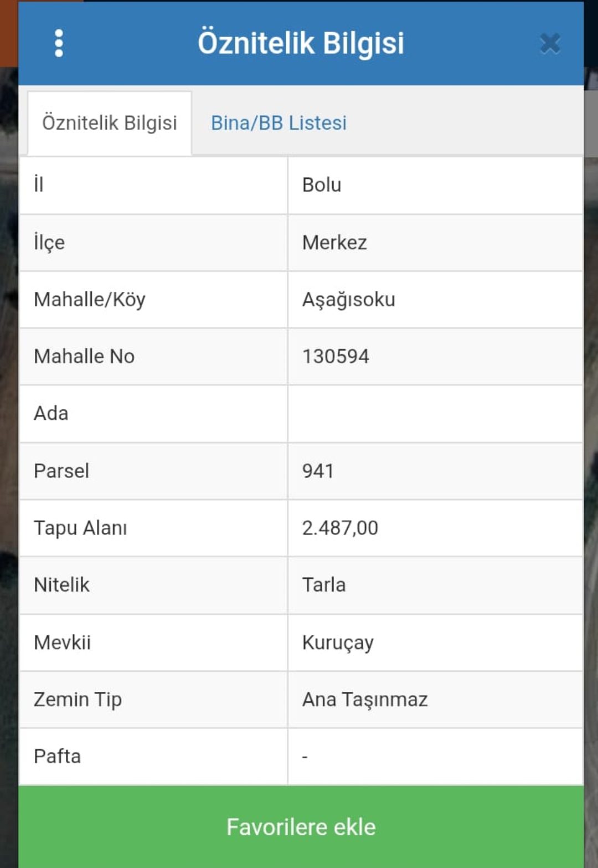The height and width of the screenshot is (868, 598).
Task: Close the Öznitelik Bilgisi dialog
Action: point(550,43)
